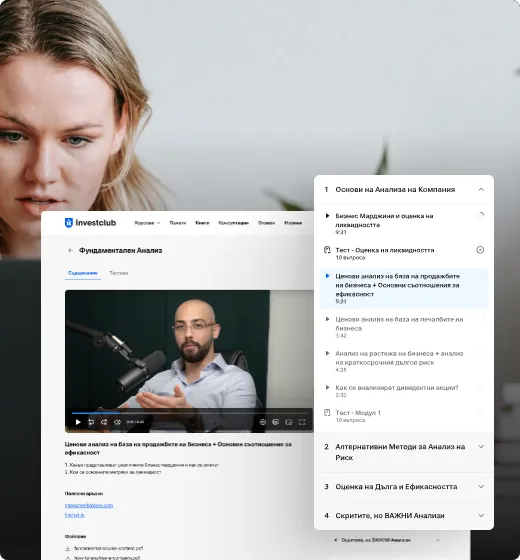Open Книги in the navigation bar
Viewport: 520px width, 560px height.
(x=202, y=223)
